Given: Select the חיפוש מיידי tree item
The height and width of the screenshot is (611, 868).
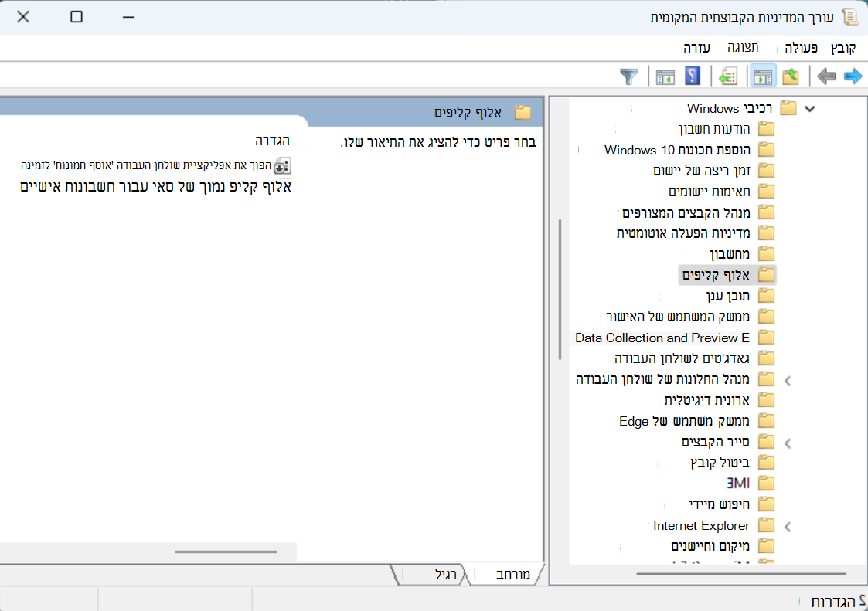Looking at the screenshot, I should coord(720,504).
